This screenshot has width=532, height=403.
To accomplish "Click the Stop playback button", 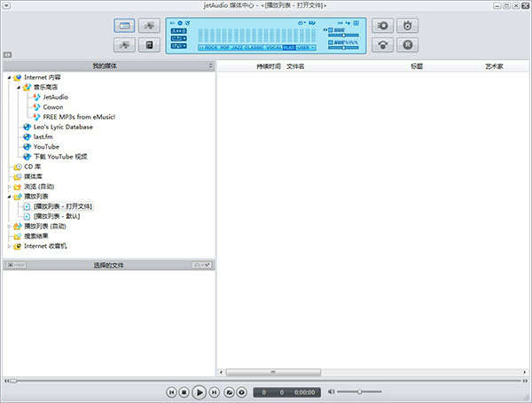I will point(184,392).
